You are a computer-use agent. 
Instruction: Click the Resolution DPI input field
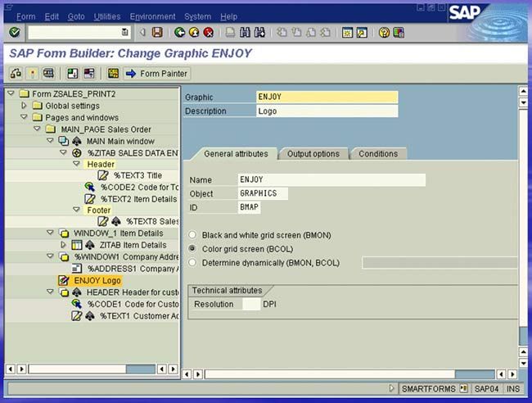pyautogui.click(x=251, y=304)
